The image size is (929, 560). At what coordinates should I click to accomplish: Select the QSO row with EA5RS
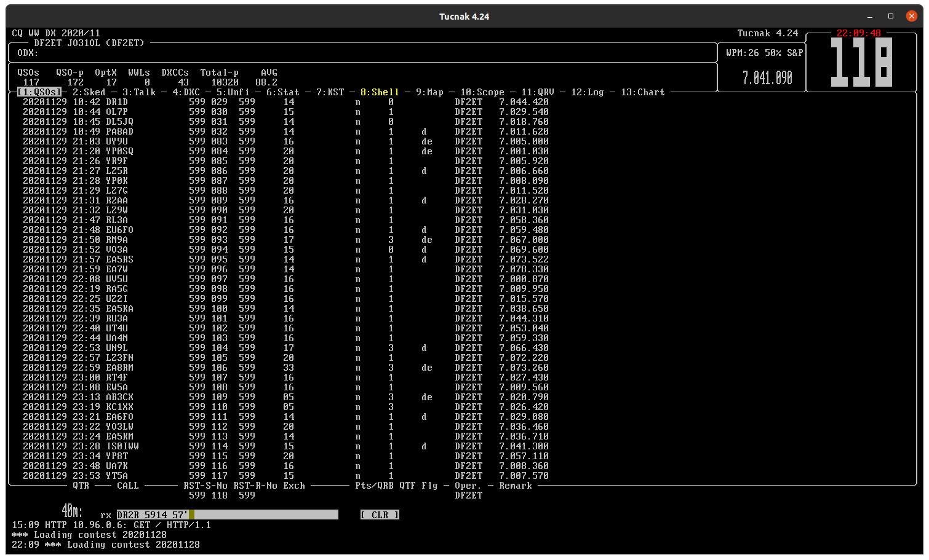click(285, 259)
